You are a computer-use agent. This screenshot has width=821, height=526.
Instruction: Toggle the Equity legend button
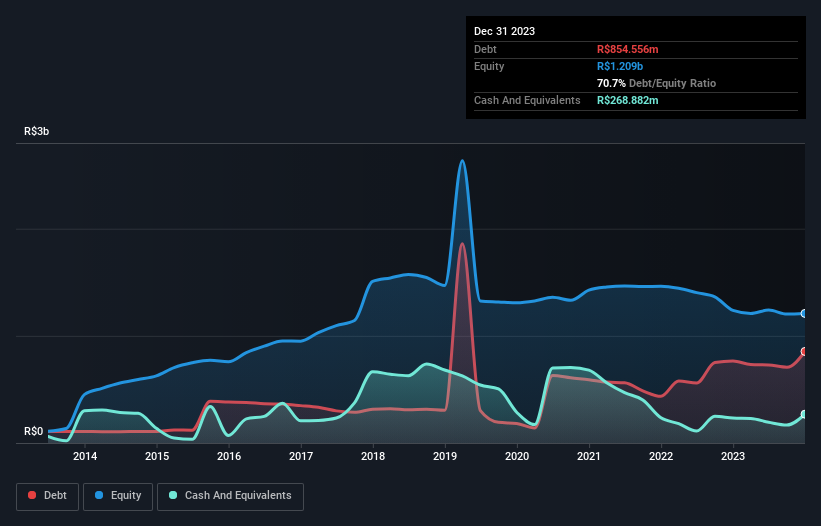(x=118, y=496)
